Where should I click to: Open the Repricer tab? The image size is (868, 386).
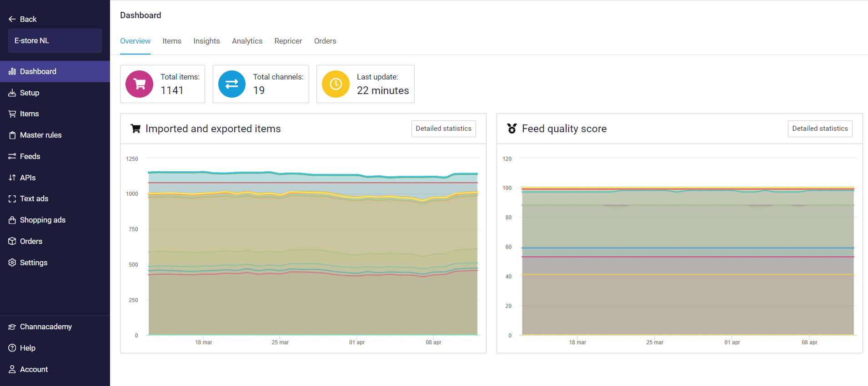click(x=288, y=41)
